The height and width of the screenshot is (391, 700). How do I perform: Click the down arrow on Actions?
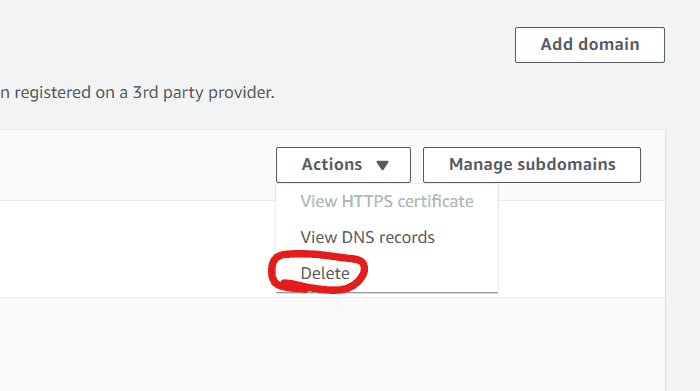pos(382,166)
